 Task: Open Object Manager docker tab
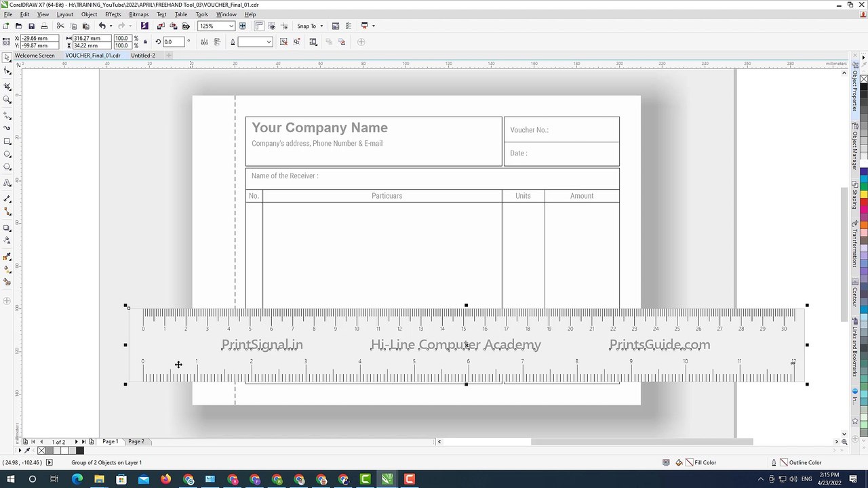(x=855, y=146)
